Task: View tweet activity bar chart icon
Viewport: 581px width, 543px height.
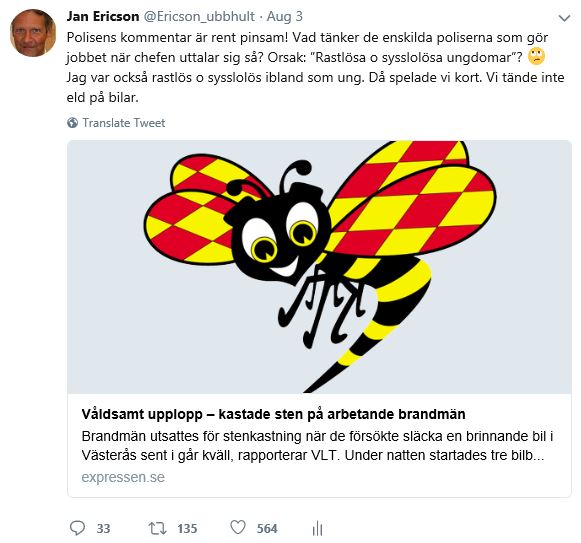Action: [x=318, y=528]
